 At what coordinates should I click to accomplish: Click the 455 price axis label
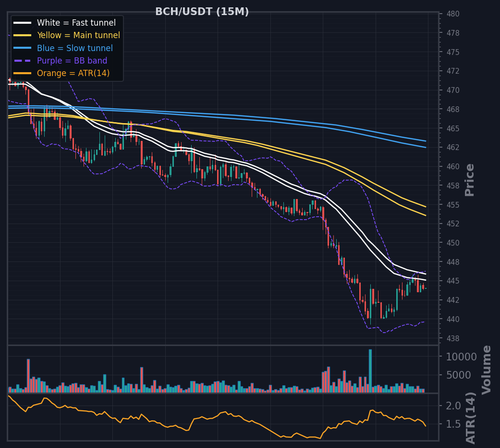[x=453, y=205]
